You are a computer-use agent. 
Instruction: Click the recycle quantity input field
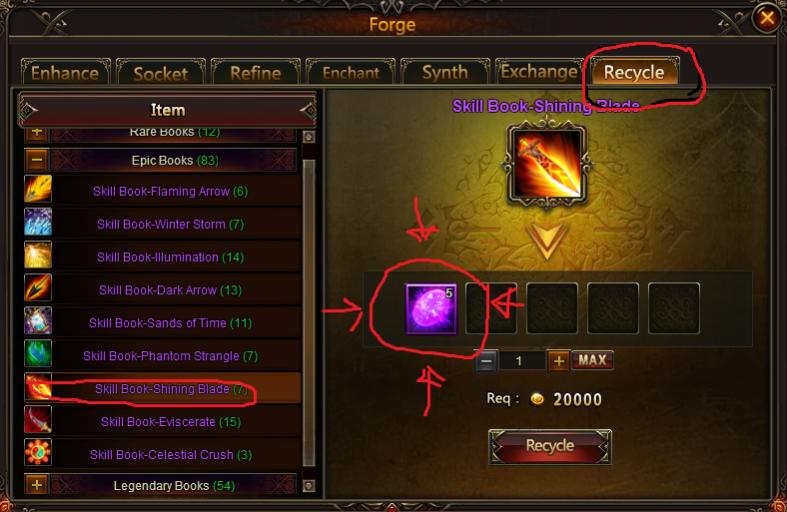point(521,360)
